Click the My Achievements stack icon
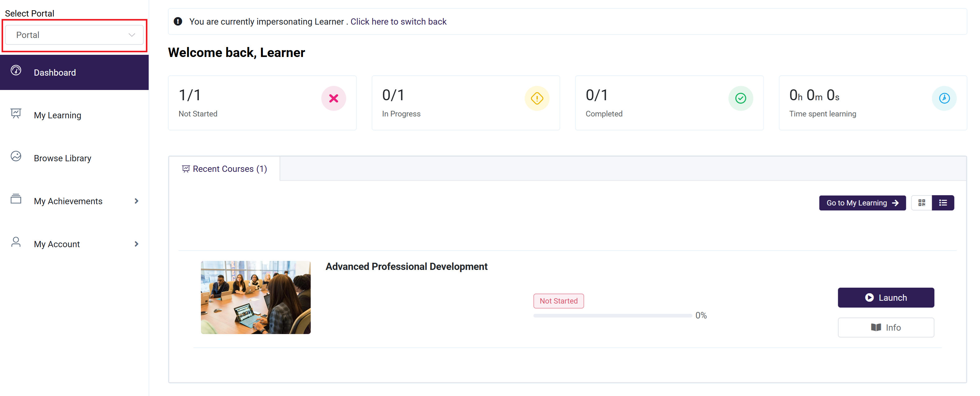 point(16,199)
